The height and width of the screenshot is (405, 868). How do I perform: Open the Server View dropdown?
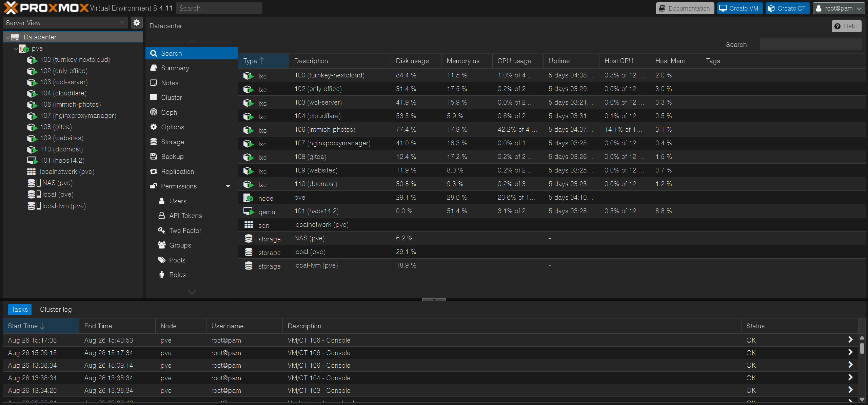65,23
